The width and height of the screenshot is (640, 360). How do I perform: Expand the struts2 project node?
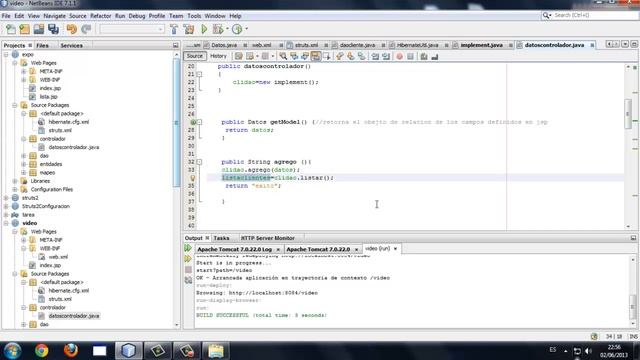(x=6, y=198)
